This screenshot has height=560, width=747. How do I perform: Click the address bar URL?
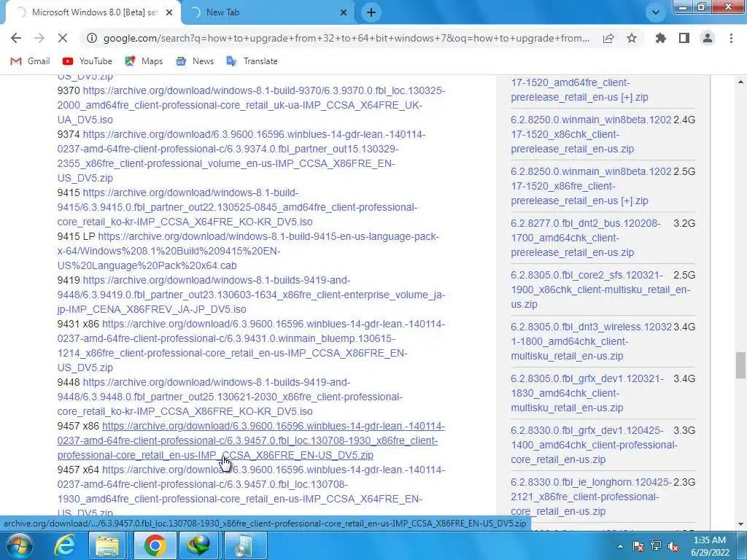coord(347,38)
